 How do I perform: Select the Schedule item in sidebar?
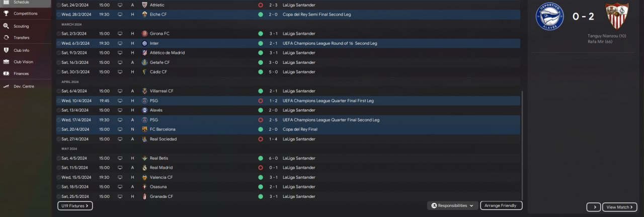pyautogui.click(x=21, y=3)
